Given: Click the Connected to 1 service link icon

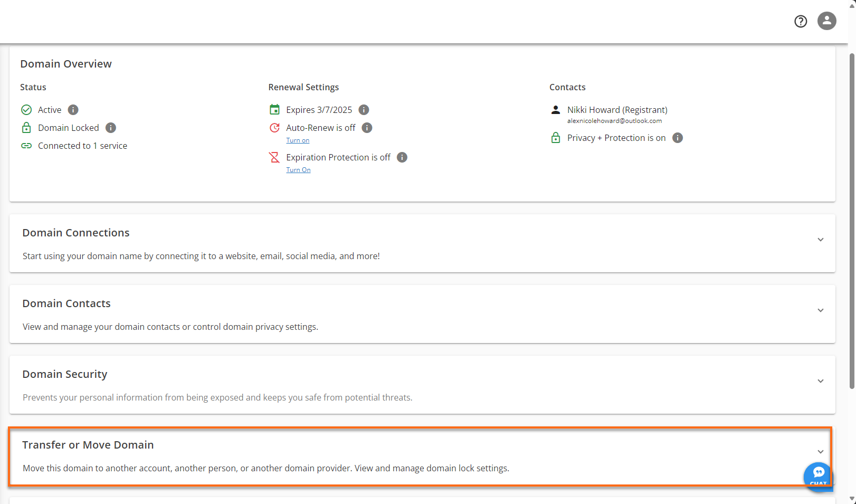Looking at the screenshot, I should tap(26, 146).
